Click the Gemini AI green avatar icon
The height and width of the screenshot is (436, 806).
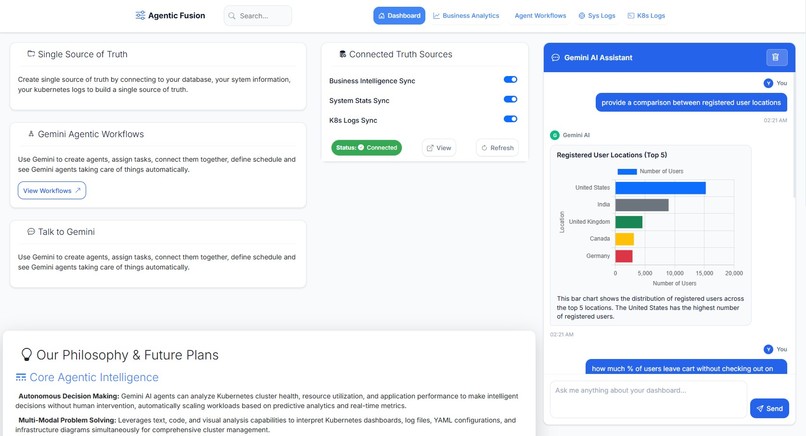(555, 135)
